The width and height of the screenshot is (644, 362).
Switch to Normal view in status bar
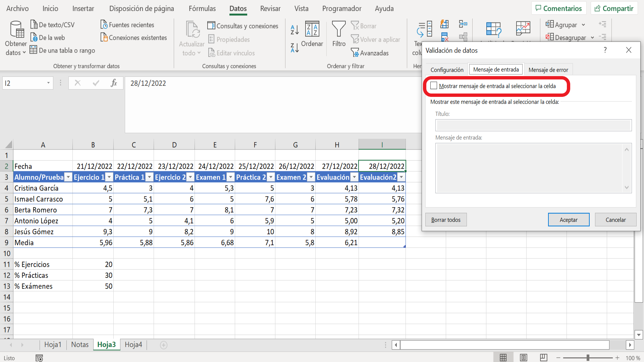(x=503, y=358)
